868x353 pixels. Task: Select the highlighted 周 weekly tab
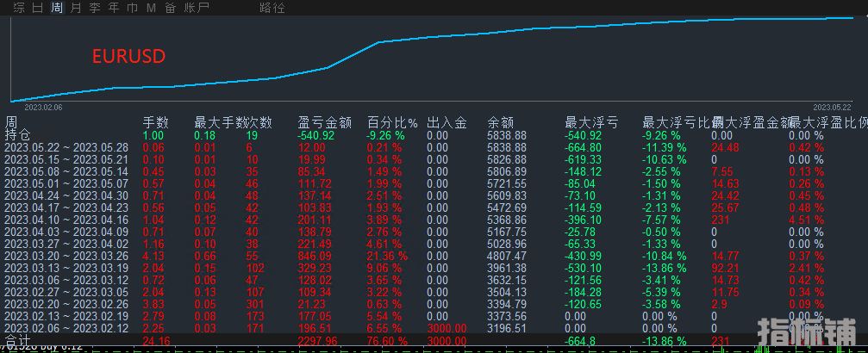point(57,8)
